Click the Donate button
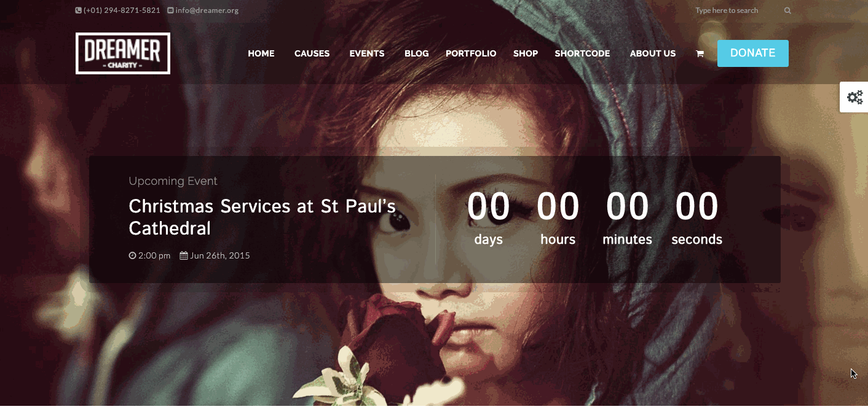 (753, 53)
